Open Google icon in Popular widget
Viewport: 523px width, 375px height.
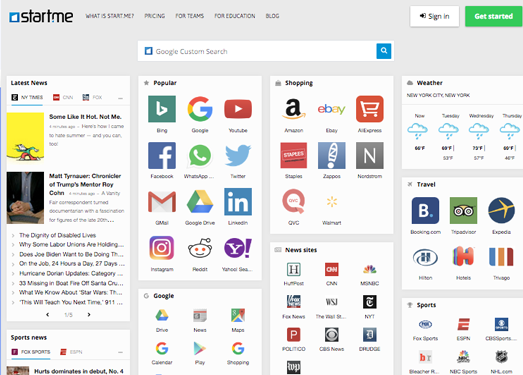click(200, 109)
